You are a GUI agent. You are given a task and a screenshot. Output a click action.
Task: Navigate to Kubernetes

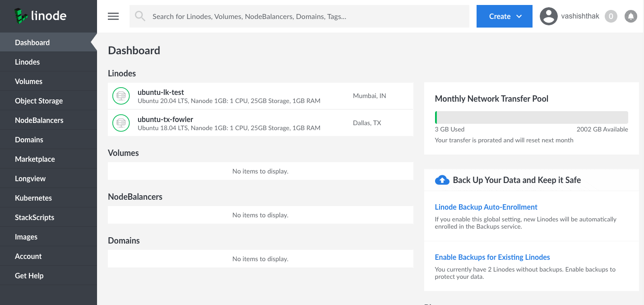(48, 198)
